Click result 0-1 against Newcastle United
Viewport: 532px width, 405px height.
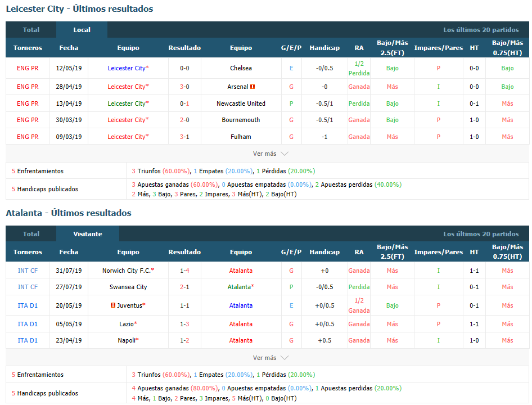point(184,103)
